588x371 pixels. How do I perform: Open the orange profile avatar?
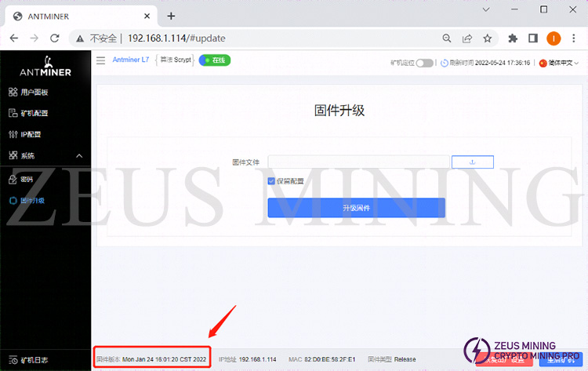coord(554,38)
